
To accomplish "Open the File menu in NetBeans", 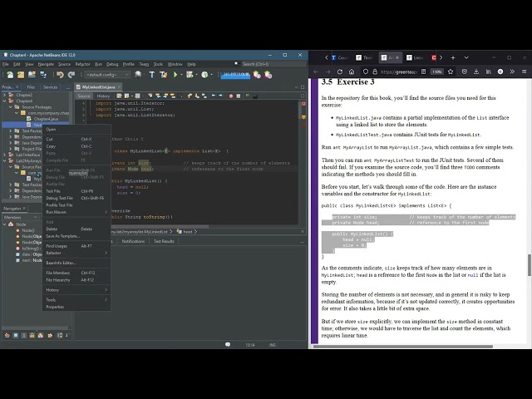I will point(6,64).
